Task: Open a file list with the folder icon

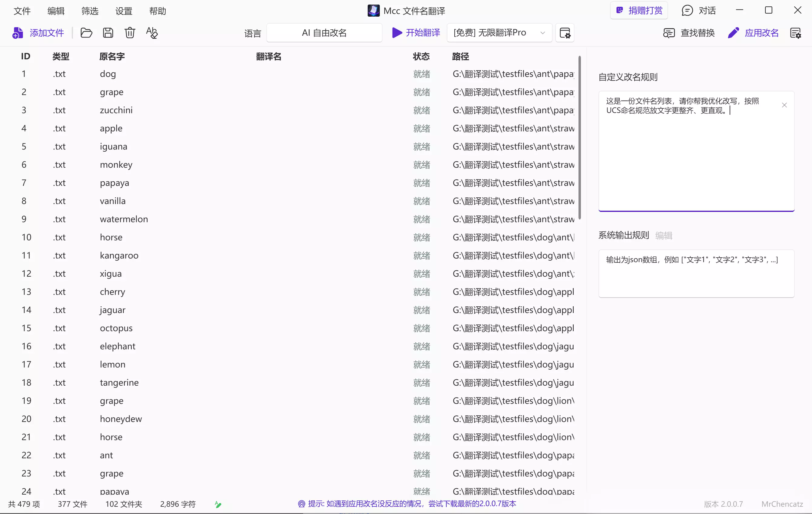Action: (x=86, y=33)
